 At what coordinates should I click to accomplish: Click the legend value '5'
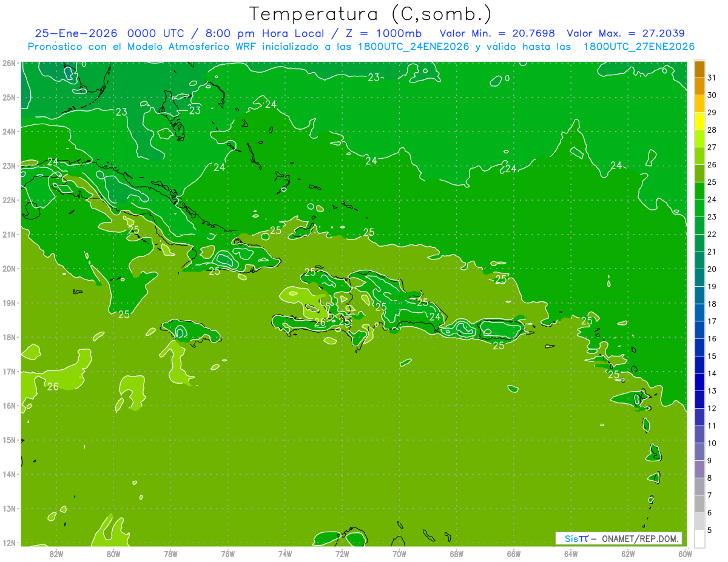[710, 530]
